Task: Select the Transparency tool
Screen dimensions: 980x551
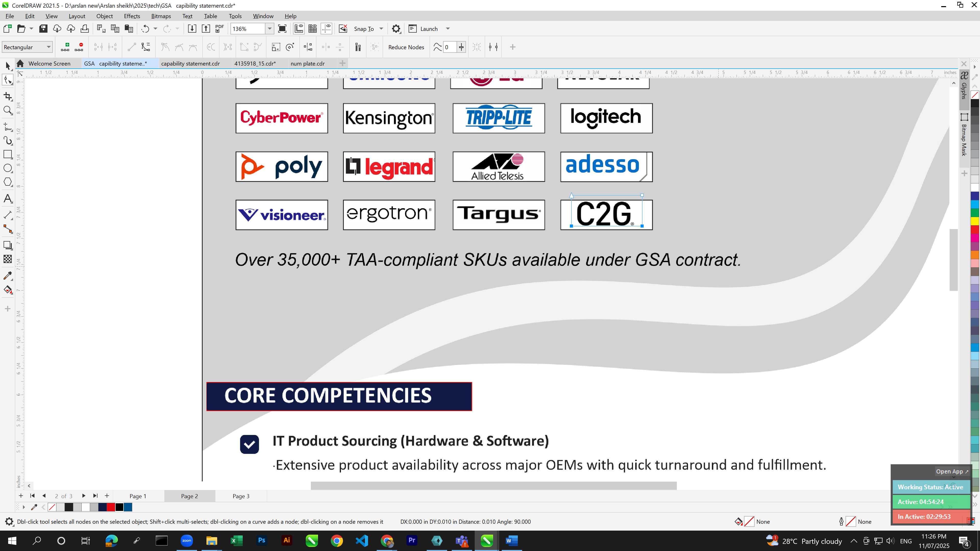Action: tap(8, 259)
